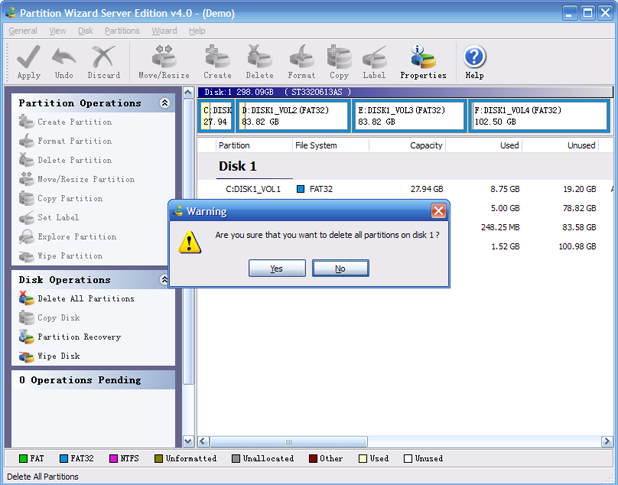The width and height of the screenshot is (618, 485).
Task: Click the right arrow of horizontal scrollbar
Action: click(607, 441)
